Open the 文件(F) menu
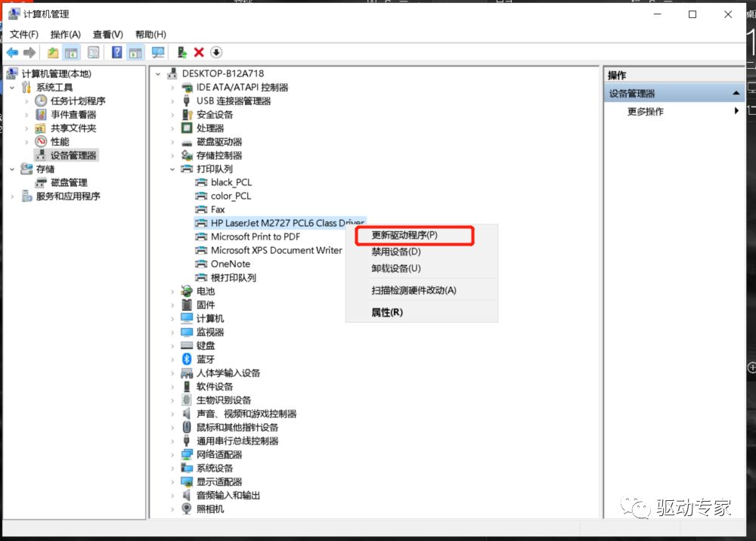Viewport: 756px width, 541px height. point(24,34)
